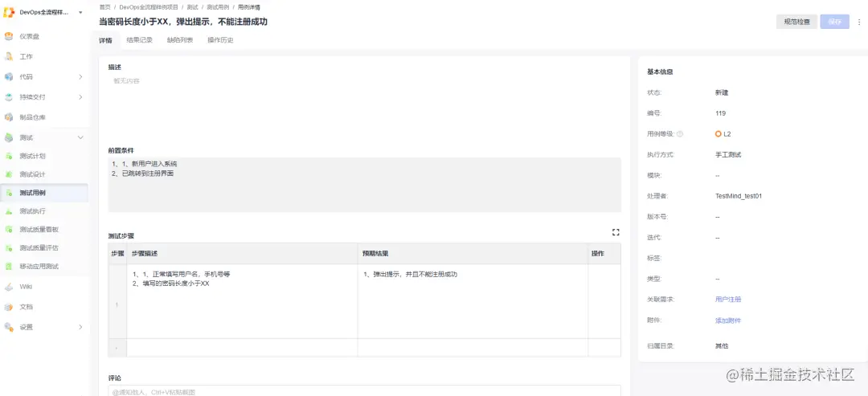The height and width of the screenshot is (396, 868).
Task: Click the DevOps project logo icon
Action: pos(9,12)
